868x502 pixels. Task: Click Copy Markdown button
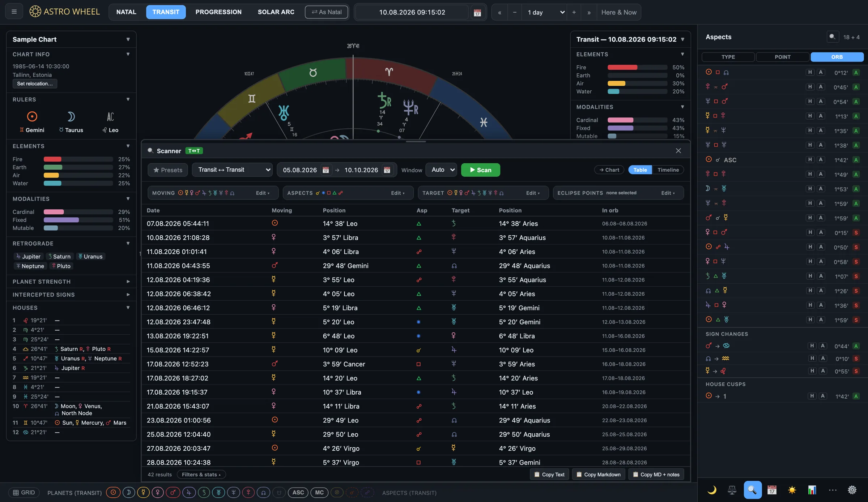[599, 474]
